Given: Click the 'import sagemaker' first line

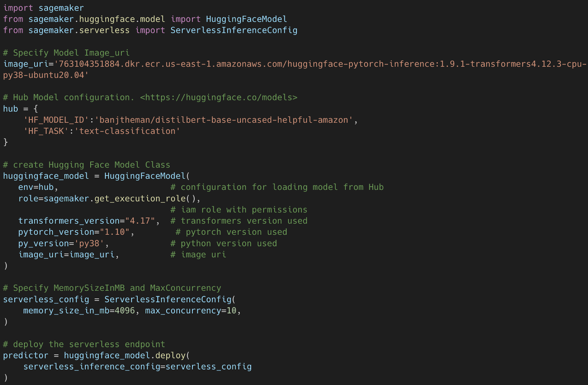Looking at the screenshot, I should click(x=44, y=8).
